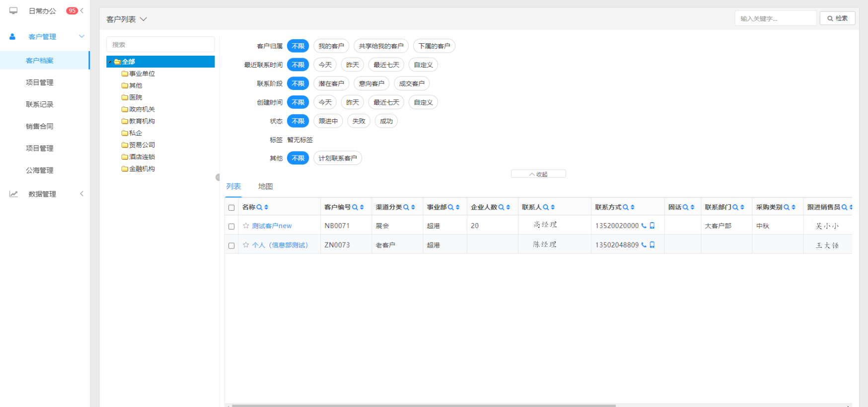Click the phone call icon next to 13502048809
The height and width of the screenshot is (407, 868).
click(644, 245)
